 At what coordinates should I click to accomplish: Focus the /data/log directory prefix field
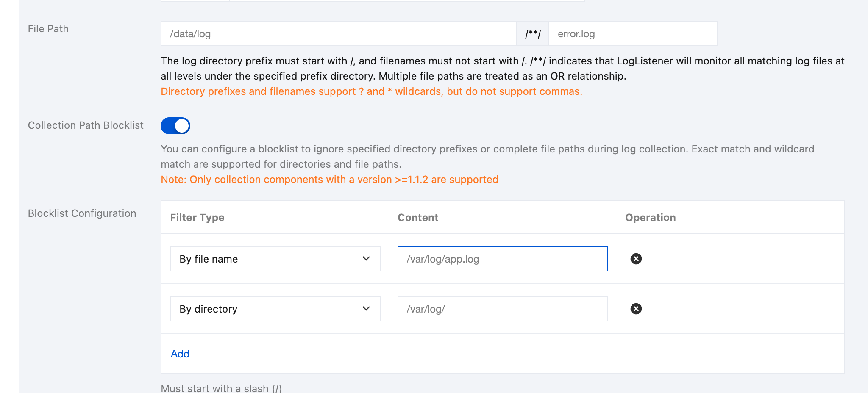click(338, 34)
